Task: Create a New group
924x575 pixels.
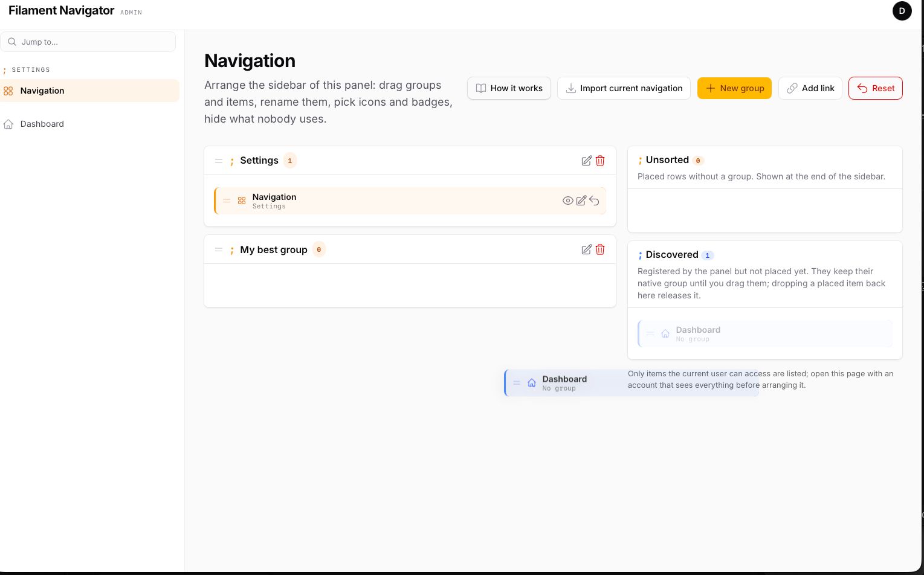Action: [734, 88]
